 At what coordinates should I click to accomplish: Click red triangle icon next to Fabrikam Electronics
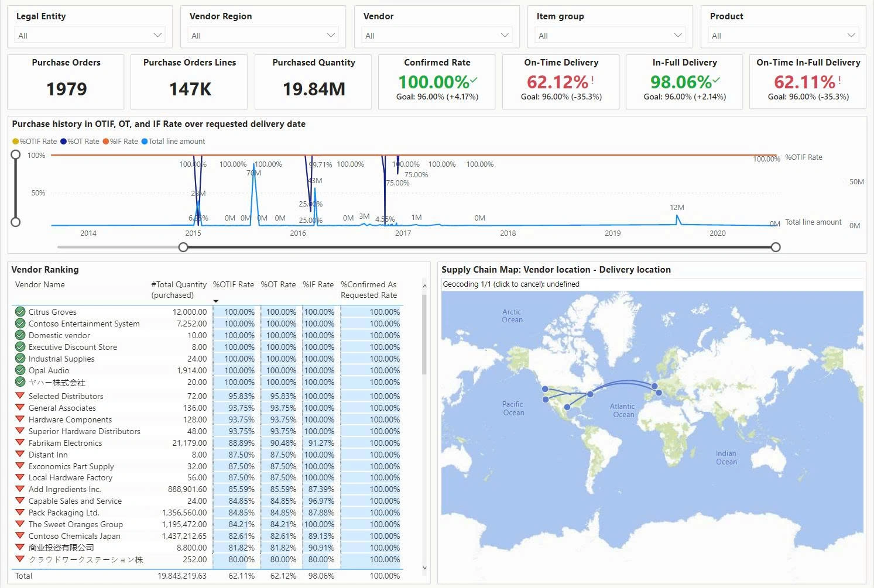pyautogui.click(x=20, y=442)
